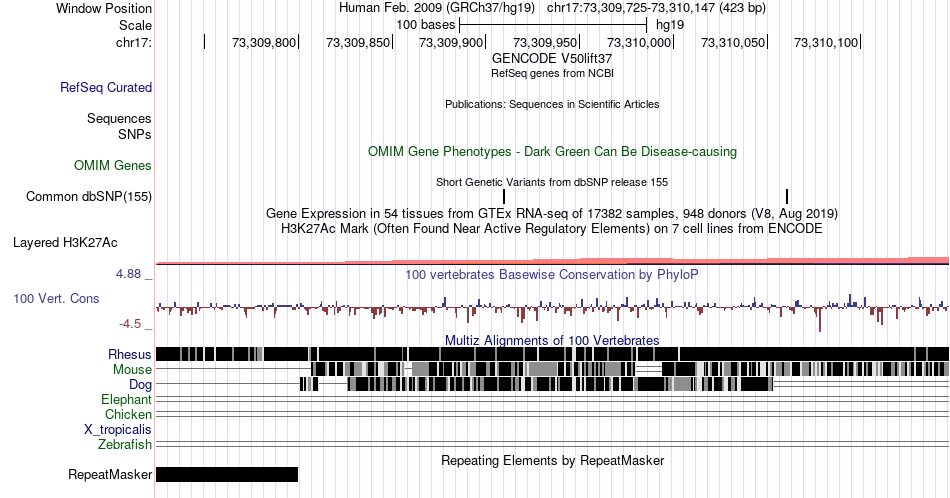Click the Human Feb. 2009 (GRCh37/hg19) assembly text

(437, 8)
